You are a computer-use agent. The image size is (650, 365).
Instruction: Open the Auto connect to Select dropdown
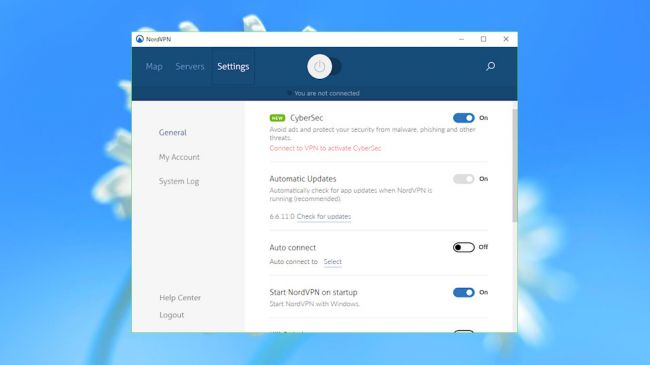click(332, 262)
